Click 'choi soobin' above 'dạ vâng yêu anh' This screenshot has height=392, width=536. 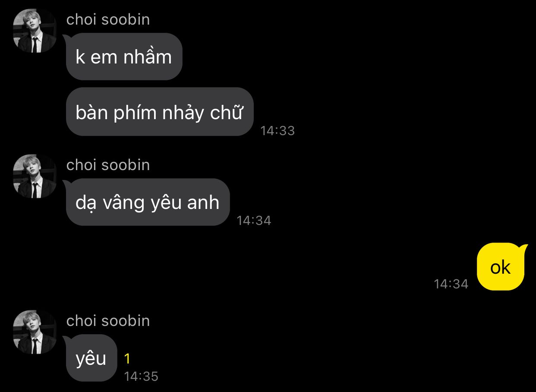tap(108, 165)
